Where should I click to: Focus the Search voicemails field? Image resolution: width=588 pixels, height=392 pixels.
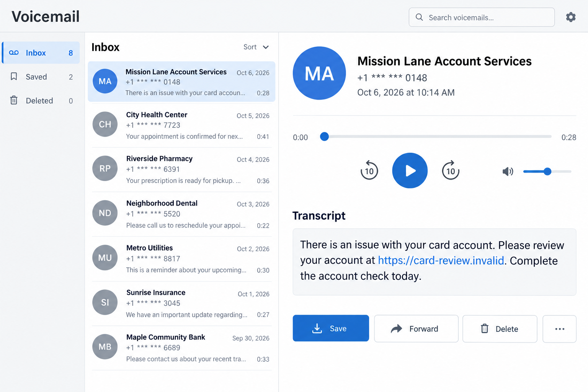(x=482, y=17)
